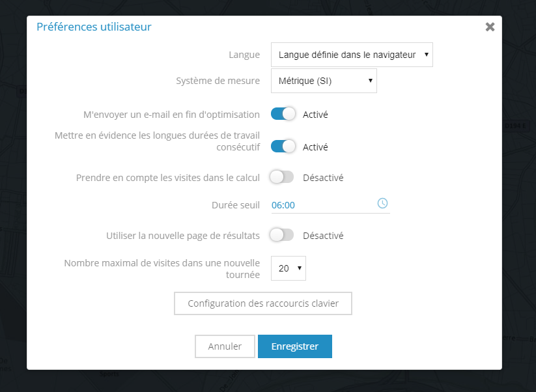Select the Métrique (SI) measurement option
536x392 pixels.
coord(324,80)
